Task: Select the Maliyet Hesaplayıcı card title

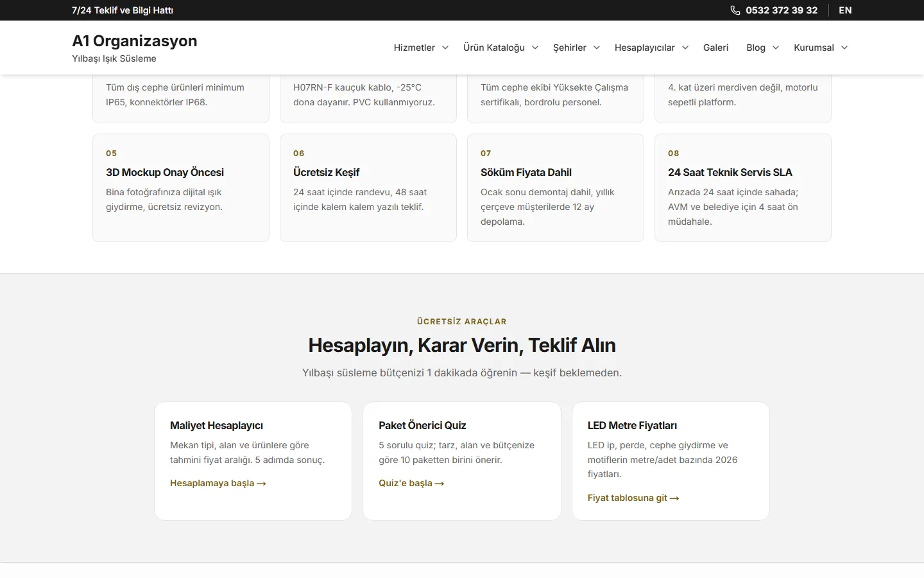Action: tap(216, 425)
